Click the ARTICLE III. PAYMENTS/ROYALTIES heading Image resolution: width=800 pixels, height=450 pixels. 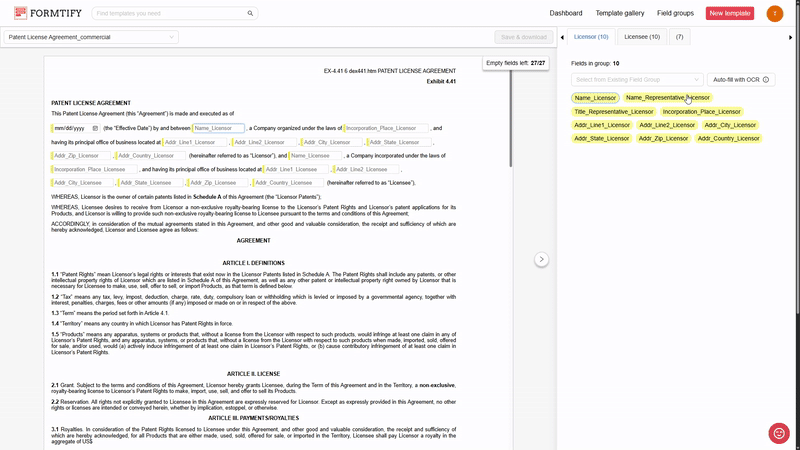pyautogui.click(x=254, y=418)
